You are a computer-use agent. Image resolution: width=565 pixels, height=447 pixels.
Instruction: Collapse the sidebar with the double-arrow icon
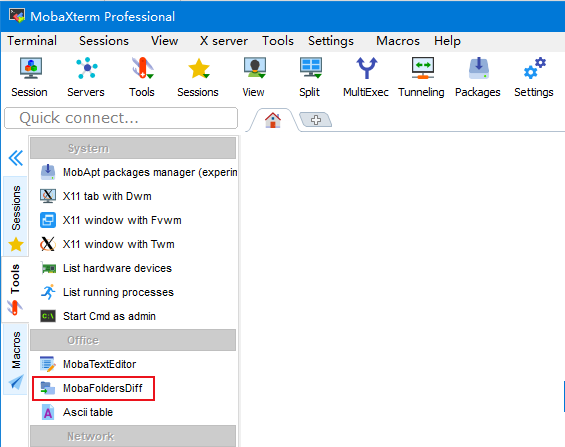(16, 158)
